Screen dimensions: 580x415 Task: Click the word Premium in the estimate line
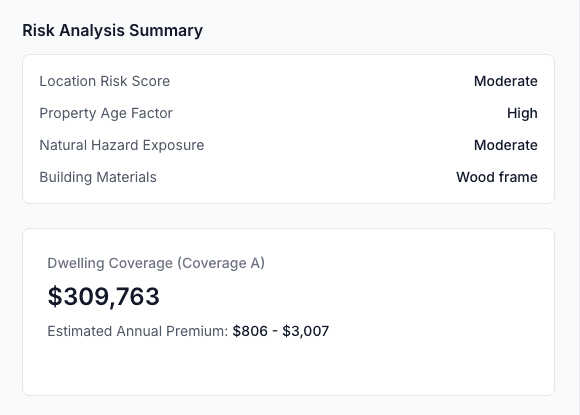pos(197,331)
